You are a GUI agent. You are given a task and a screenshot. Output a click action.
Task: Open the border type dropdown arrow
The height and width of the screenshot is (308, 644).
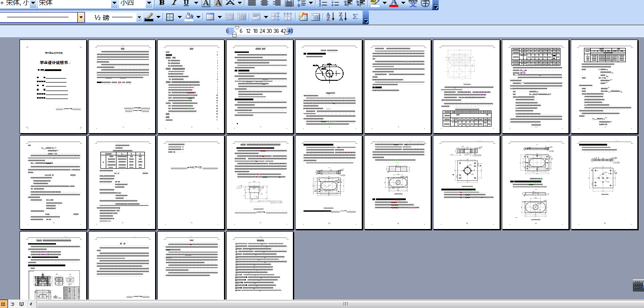click(179, 17)
